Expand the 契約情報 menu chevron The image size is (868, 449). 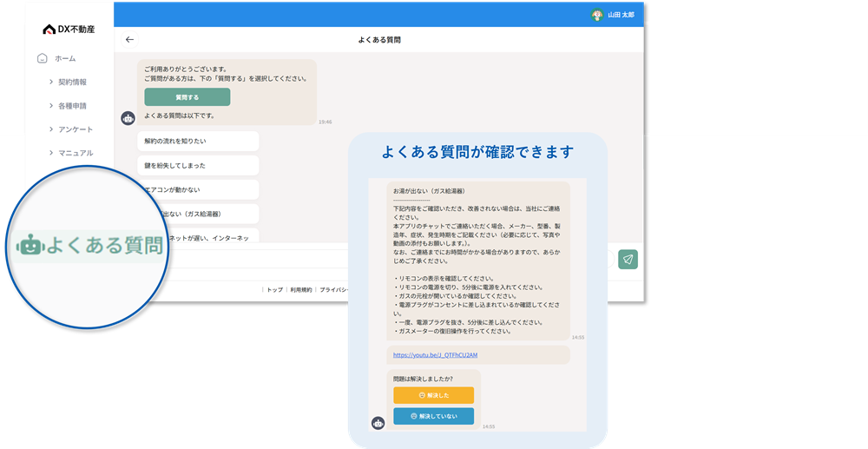pos(51,82)
